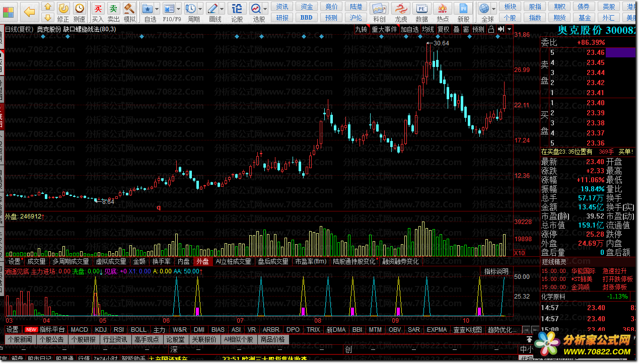Toggle 复权 price adjustment

(443, 29)
